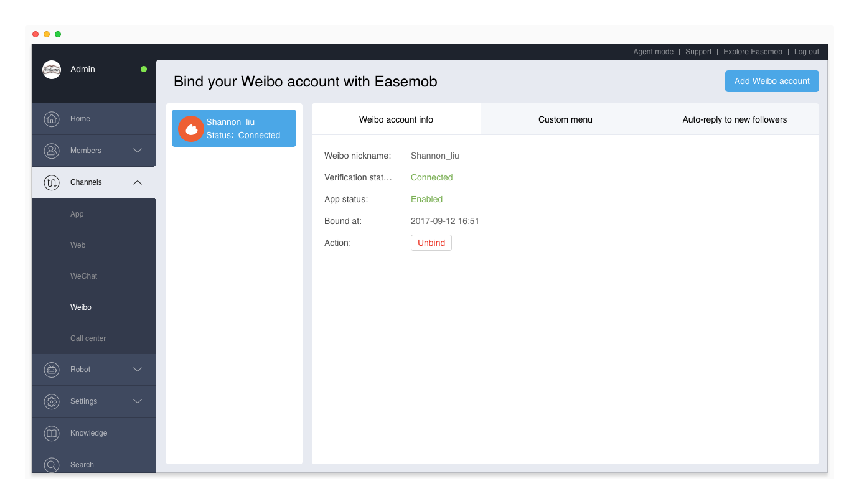The width and height of the screenshot is (859, 504).
Task: Click the Knowledge label in sidebar
Action: coord(89,433)
